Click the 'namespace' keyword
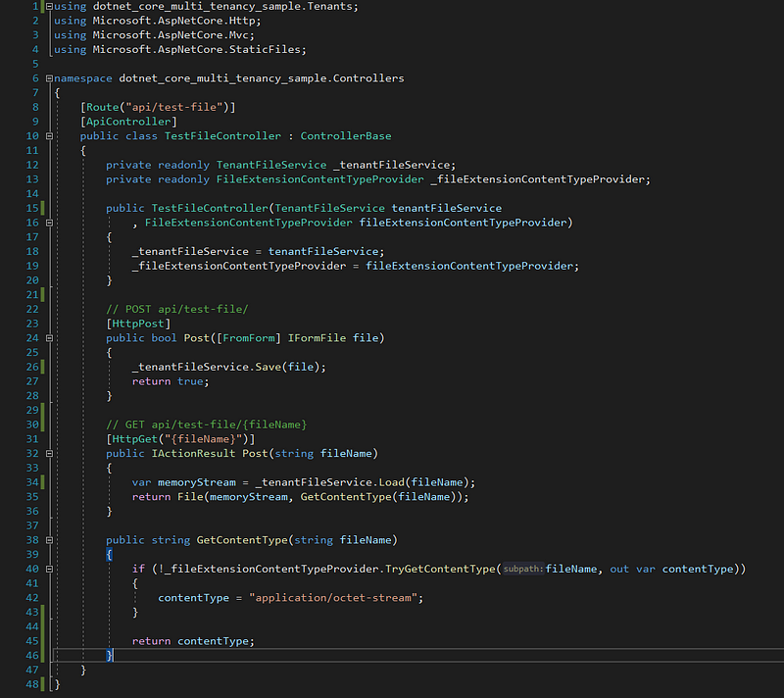Image resolution: width=784 pixels, height=698 pixels. point(83,78)
